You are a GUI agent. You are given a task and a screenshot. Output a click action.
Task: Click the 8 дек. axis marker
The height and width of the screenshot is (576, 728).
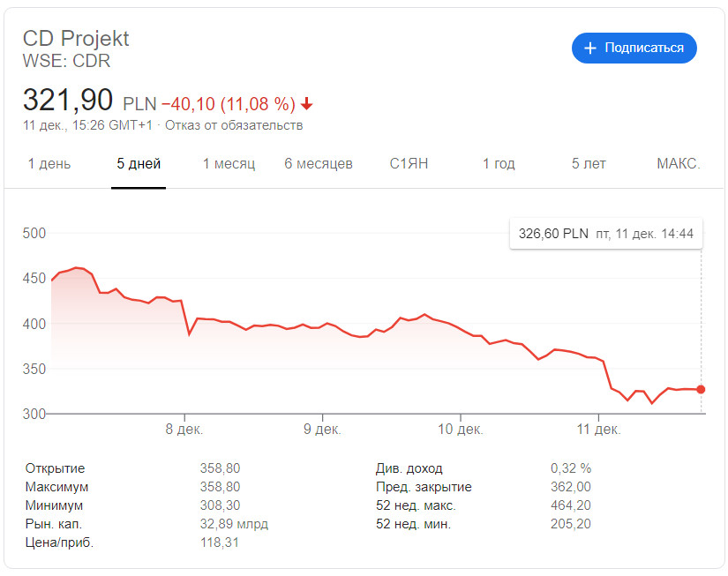184,429
